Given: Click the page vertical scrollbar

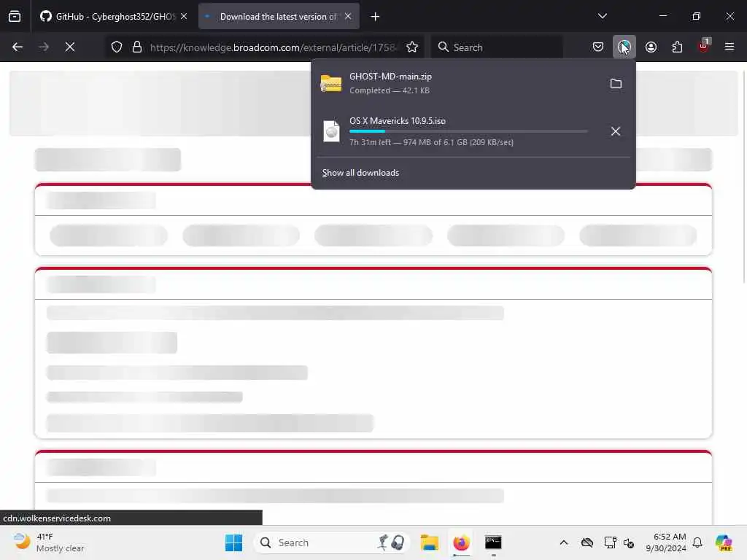Looking at the screenshot, I should point(743,176).
